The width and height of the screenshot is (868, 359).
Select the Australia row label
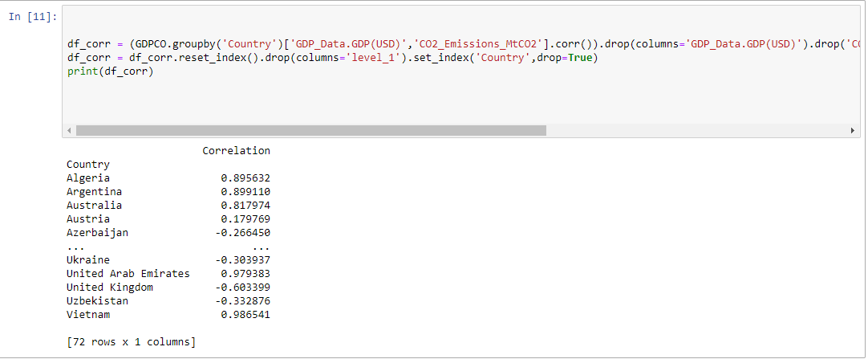(94, 205)
